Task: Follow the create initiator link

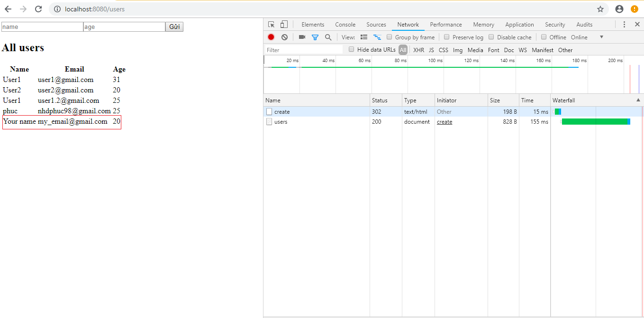Action: [444, 122]
